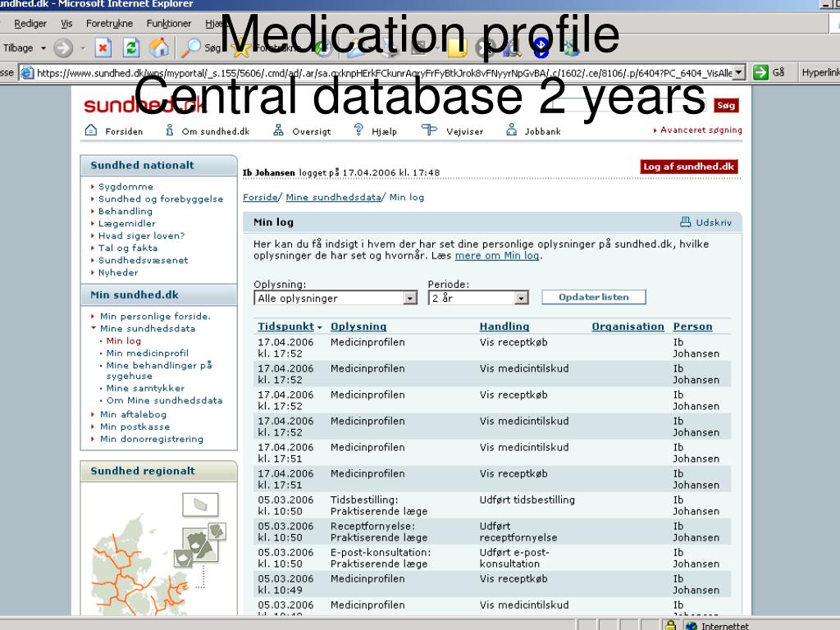Click the browser Refresh icon
The width and height of the screenshot is (840, 630).
point(130,48)
